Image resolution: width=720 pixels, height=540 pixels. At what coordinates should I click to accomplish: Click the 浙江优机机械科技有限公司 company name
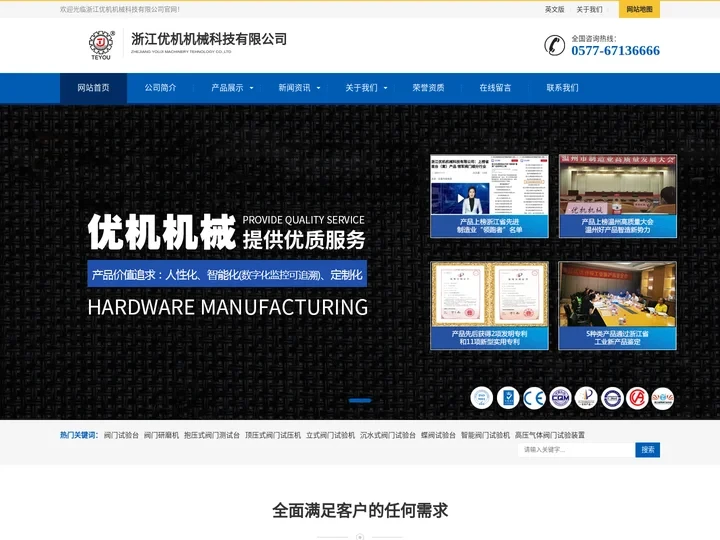coord(209,39)
